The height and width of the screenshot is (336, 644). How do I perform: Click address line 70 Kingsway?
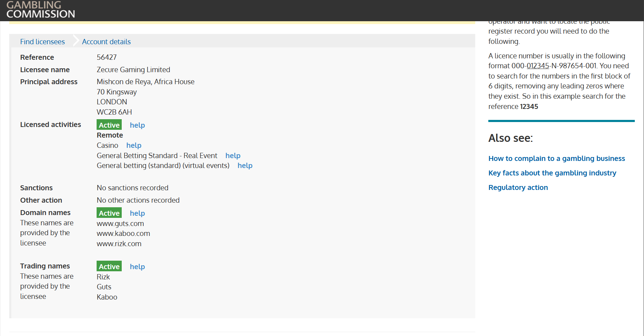click(116, 92)
